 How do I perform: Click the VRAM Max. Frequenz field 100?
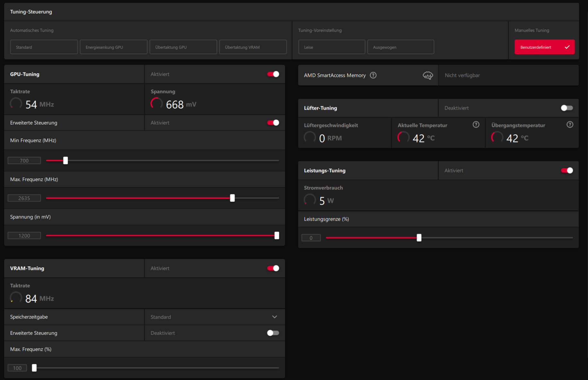17,368
